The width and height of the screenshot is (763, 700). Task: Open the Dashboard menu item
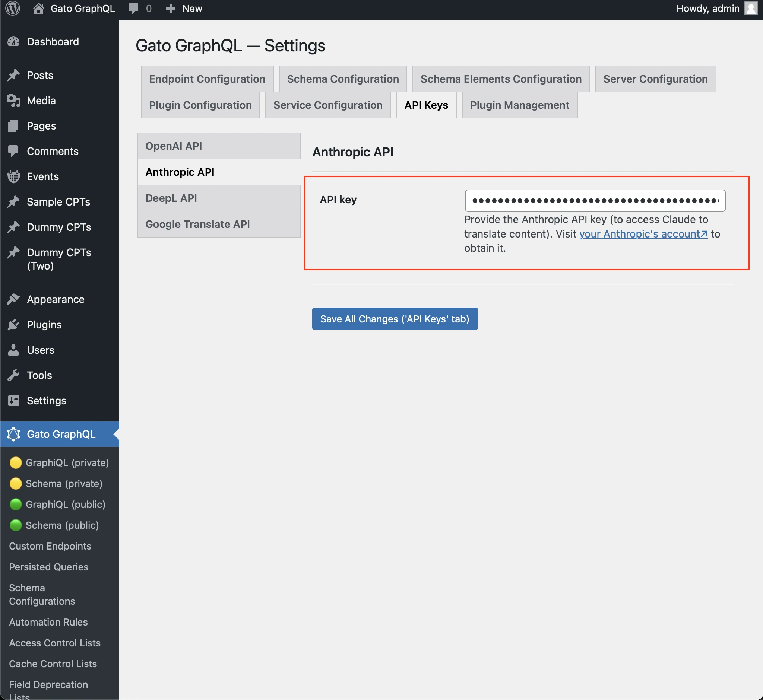click(x=60, y=42)
